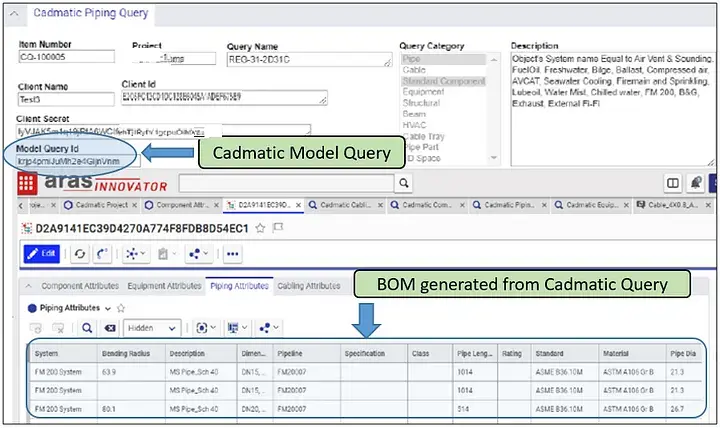Switch to the Cadmatic Com.. search tab
Screen dimensions: 720x428
coord(427,205)
